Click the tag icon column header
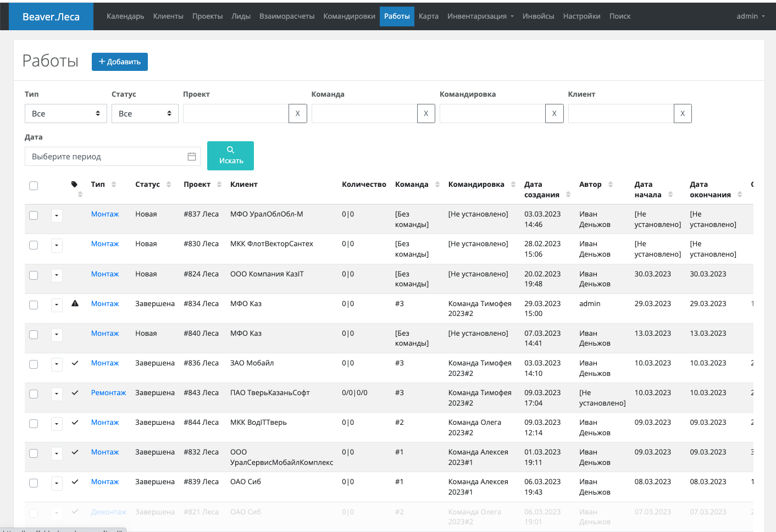The height and width of the screenshot is (532, 776). point(75,185)
